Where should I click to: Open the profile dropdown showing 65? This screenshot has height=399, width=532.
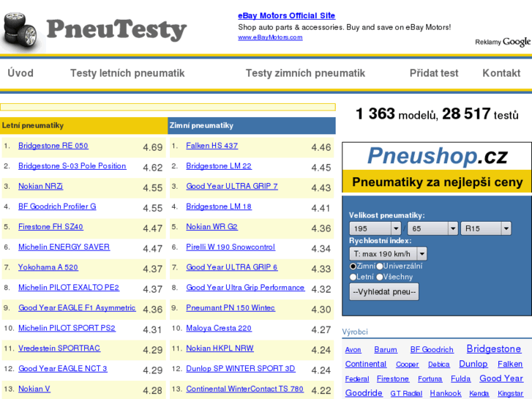click(x=432, y=228)
